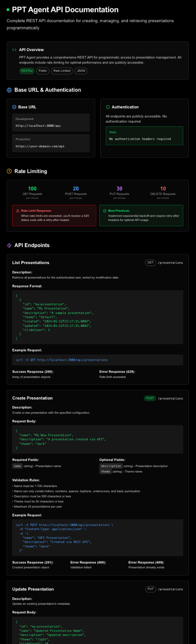Screen dimensions: 196x644
Task: Click the 10 DELETE Requests value
Action: tap(163, 189)
